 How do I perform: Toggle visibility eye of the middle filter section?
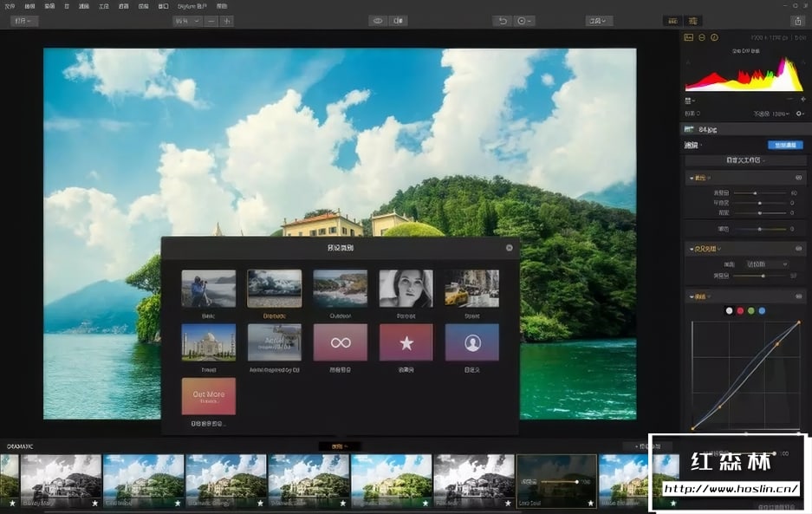(x=798, y=249)
